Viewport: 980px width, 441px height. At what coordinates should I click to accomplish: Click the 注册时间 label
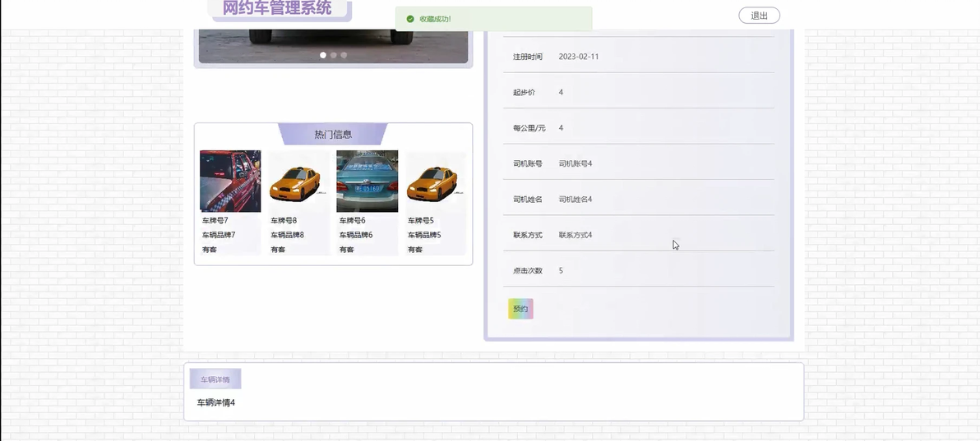[x=528, y=56]
